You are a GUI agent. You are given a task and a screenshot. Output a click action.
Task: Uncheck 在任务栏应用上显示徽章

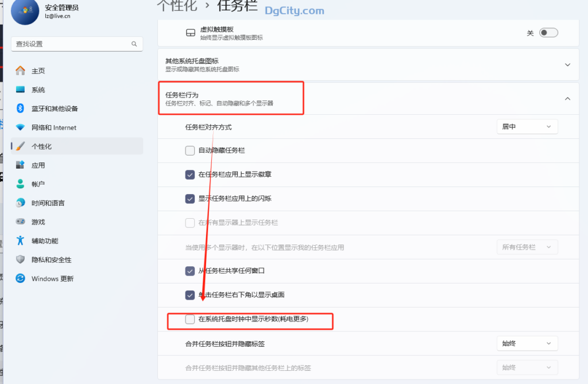click(189, 174)
